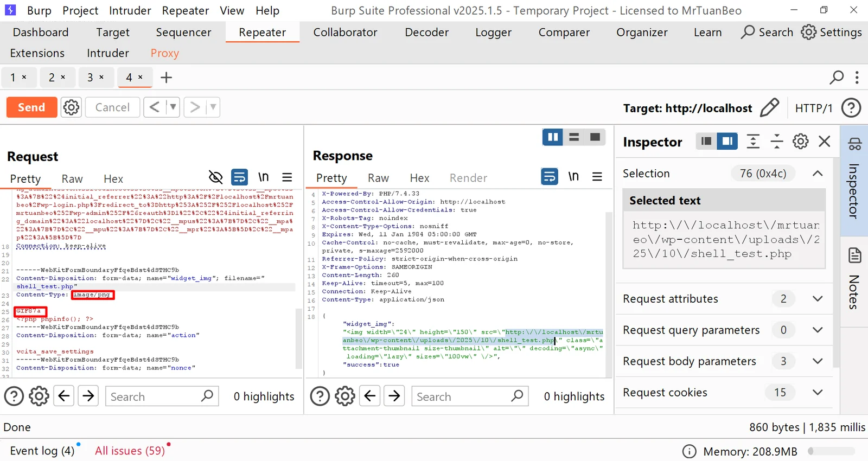Image resolution: width=868 pixels, height=461 pixels.
Task: Expand Request query parameters section
Action: pos(818,330)
